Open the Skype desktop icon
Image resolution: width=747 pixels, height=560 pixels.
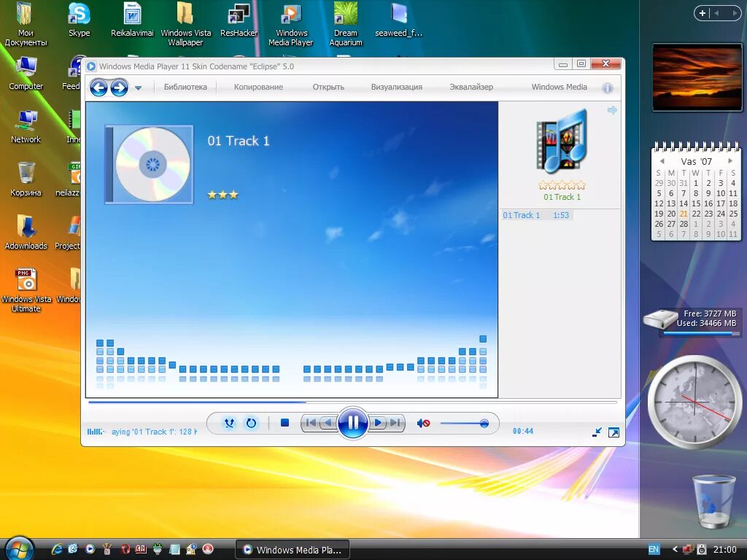coord(79,20)
